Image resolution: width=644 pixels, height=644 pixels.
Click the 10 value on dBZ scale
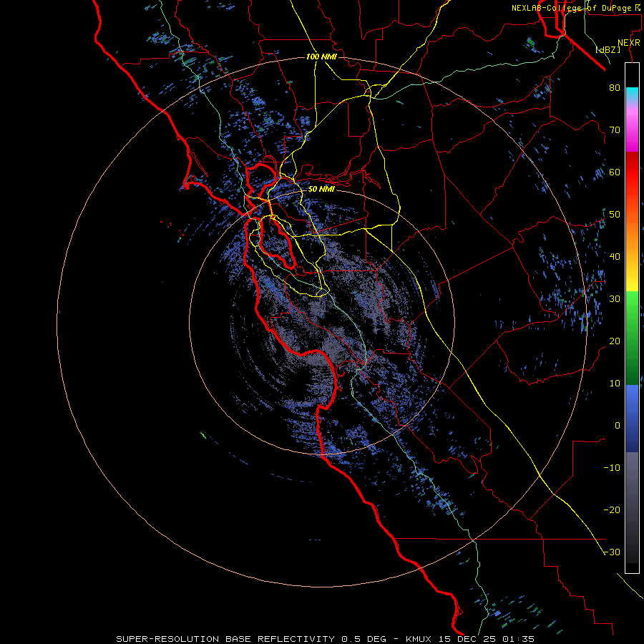click(615, 384)
